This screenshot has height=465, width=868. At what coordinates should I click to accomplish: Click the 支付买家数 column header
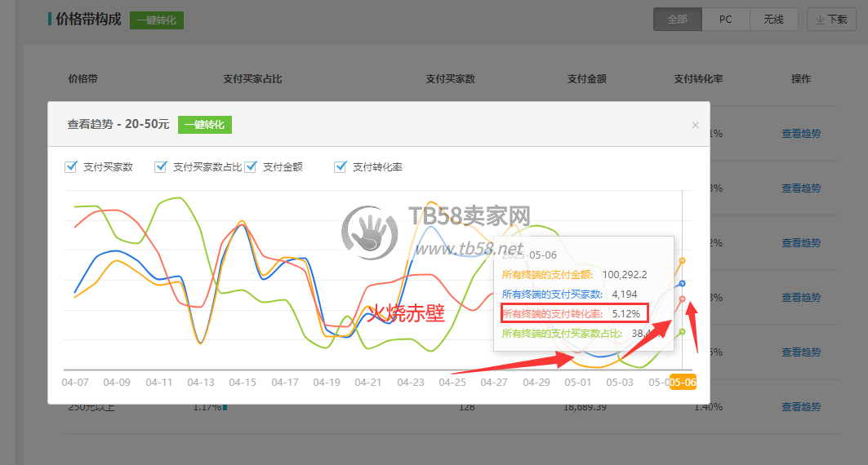[450, 79]
